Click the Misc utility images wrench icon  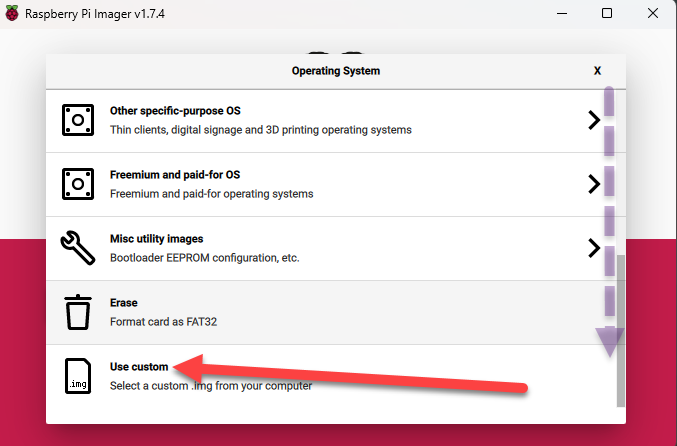pos(78,248)
